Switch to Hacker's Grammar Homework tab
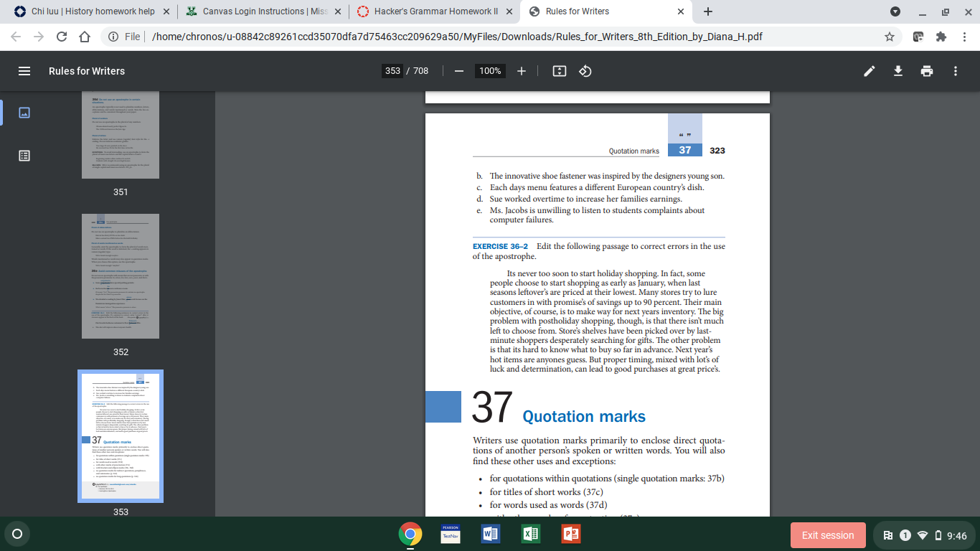The image size is (980, 551). coord(435,11)
